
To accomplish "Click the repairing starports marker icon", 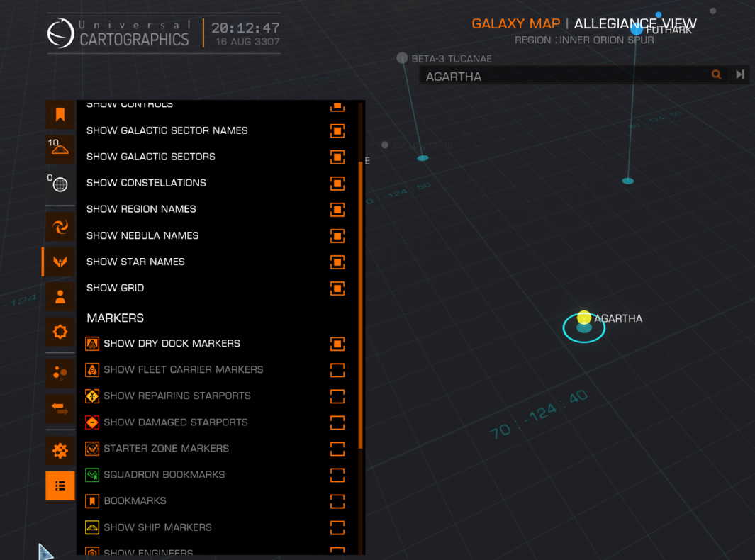I will pyautogui.click(x=92, y=396).
